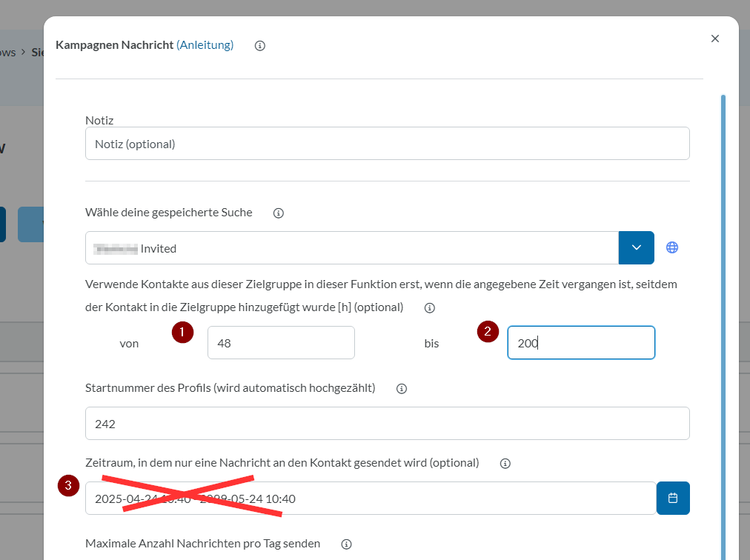Click the Zeitraum date range text field
750x560 pixels.
click(370, 499)
